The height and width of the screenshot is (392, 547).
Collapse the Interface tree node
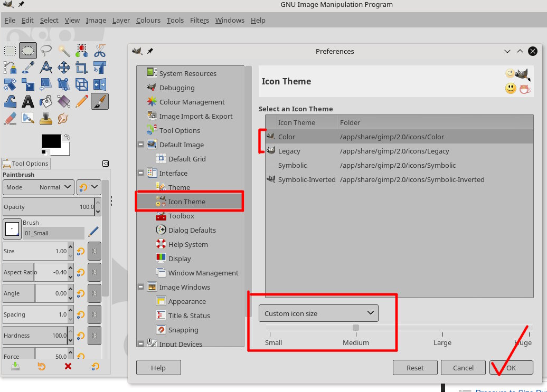point(140,173)
